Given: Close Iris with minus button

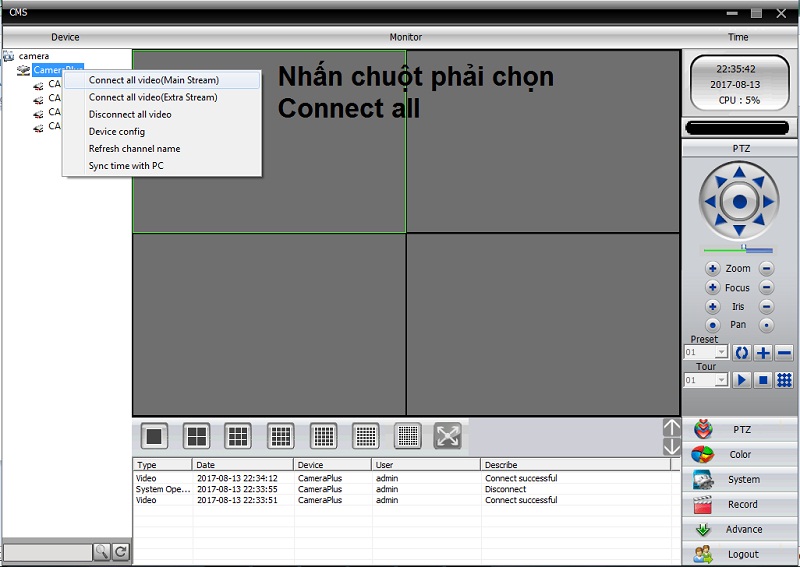Looking at the screenshot, I should click(x=766, y=306).
